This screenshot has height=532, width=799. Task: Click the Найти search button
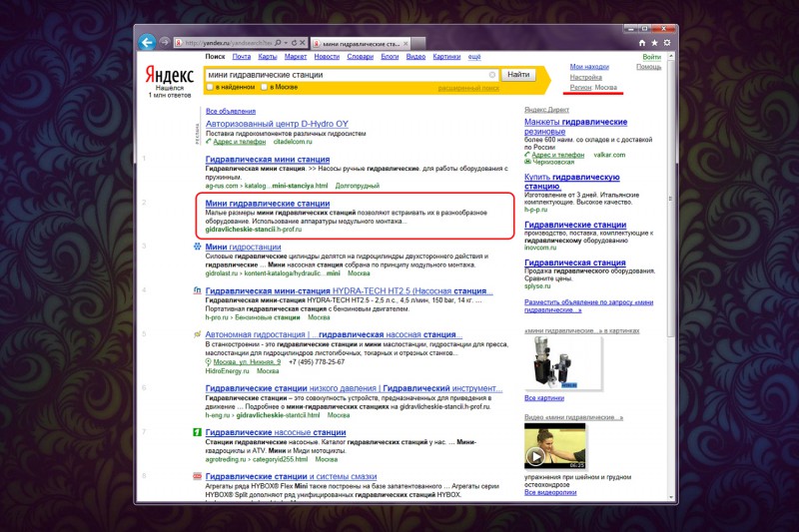(x=518, y=75)
